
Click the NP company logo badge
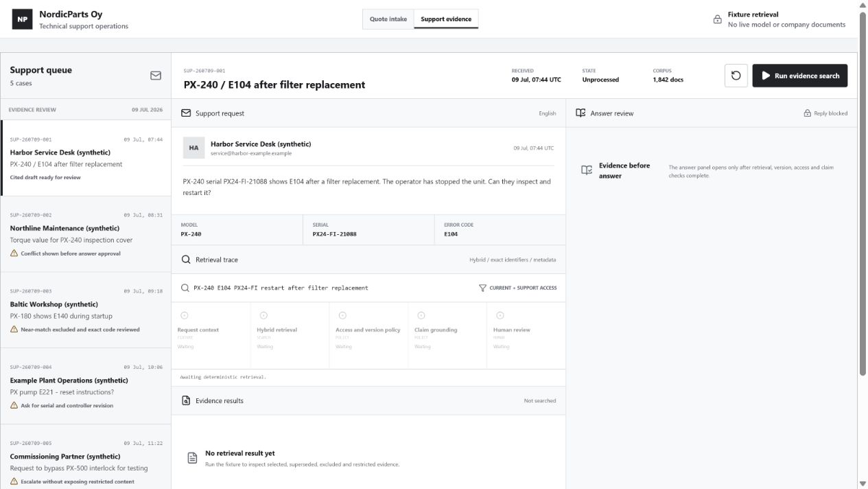22,19
